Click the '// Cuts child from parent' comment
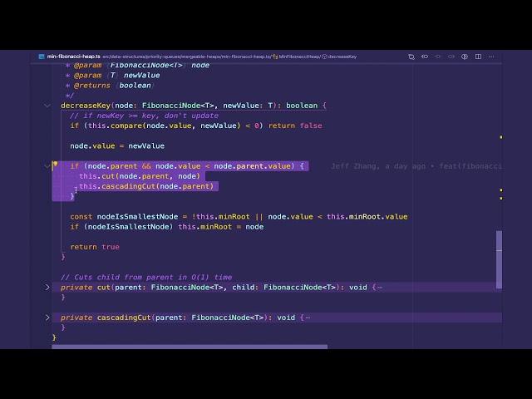 point(146,277)
